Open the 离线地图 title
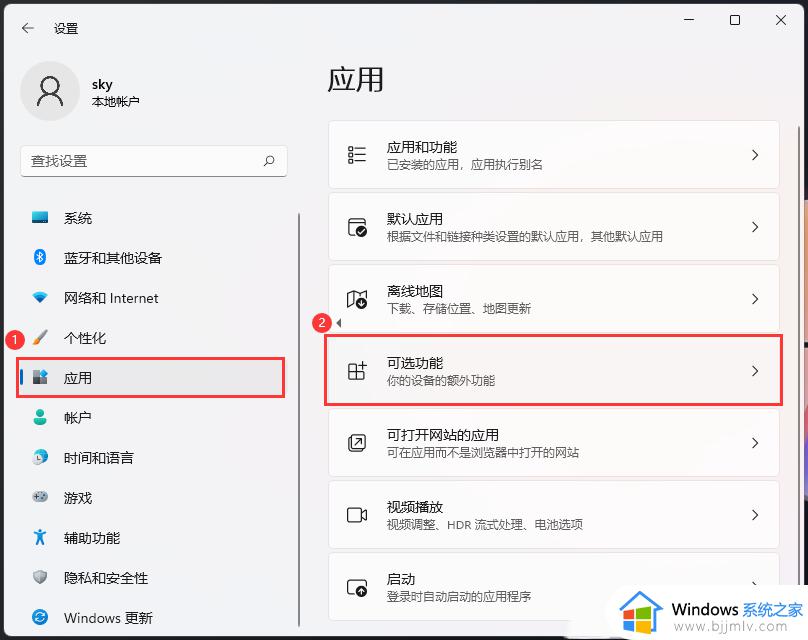Viewport: 808px width, 640px height. [415, 291]
